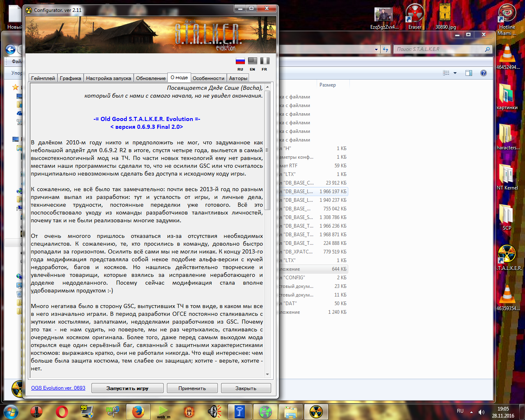
Task: Click the up arrow of the text scrollbar
Action: tap(267, 87)
